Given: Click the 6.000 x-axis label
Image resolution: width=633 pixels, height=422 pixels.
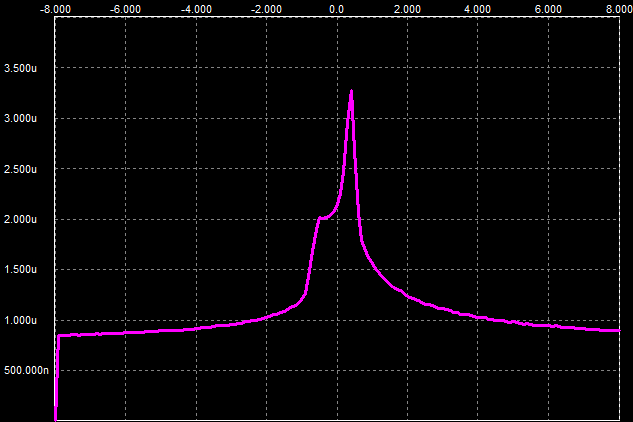Looking at the screenshot, I should [548, 9].
